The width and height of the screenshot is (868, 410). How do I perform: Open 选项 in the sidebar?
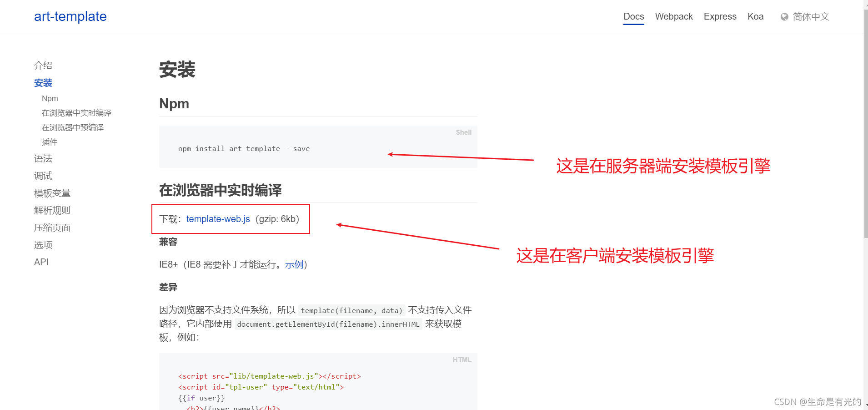coord(43,245)
